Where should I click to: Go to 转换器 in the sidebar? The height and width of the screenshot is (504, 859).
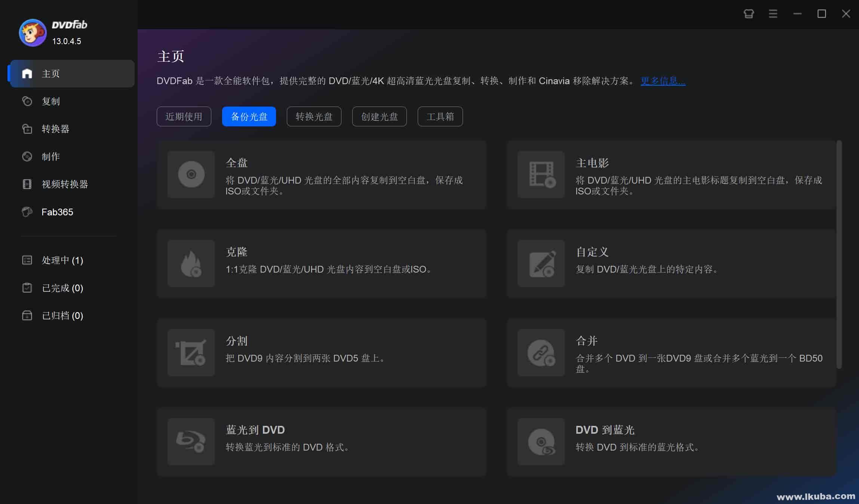(55, 129)
